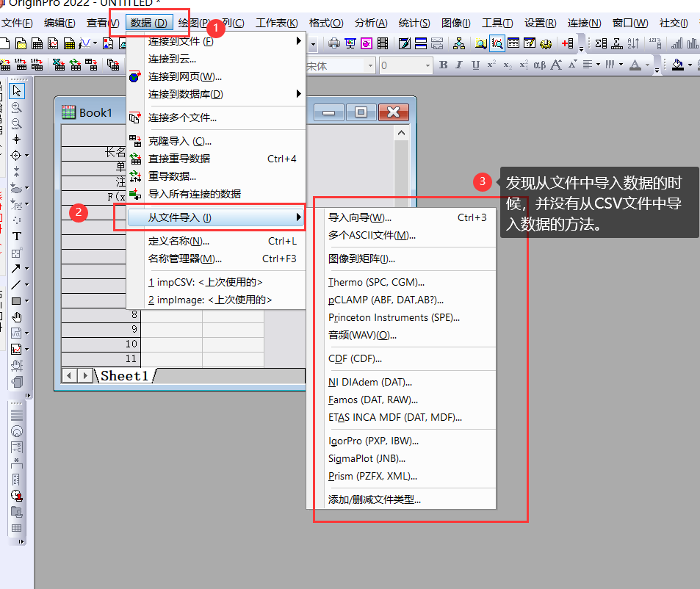Select the Screen Reader crosshair tool
Viewport: 700px width, 589px height.
[x=16, y=140]
